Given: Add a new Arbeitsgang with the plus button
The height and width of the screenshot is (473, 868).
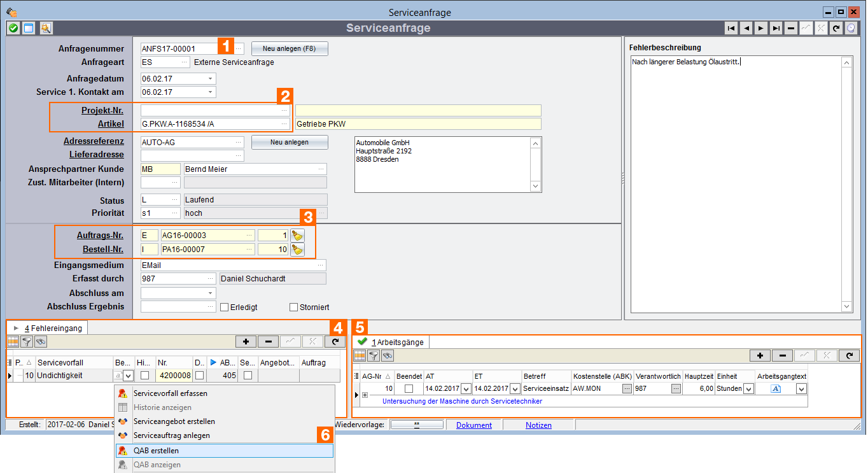Looking at the screenshot, I should coord(760,355).
